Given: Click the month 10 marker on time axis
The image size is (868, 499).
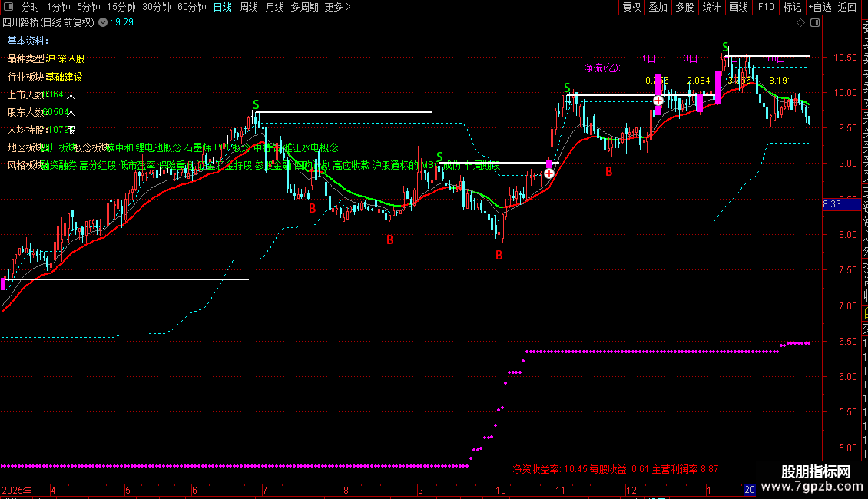Looking at the screenshot, I should [x=500, y=490].
